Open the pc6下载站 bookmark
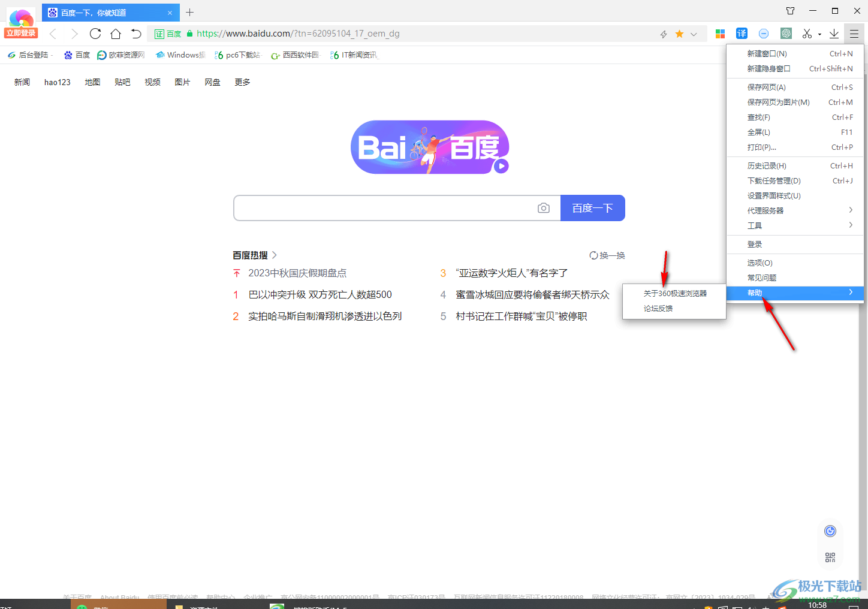The width and height of the screenshot is (868, 609). [x=237, y=55]
